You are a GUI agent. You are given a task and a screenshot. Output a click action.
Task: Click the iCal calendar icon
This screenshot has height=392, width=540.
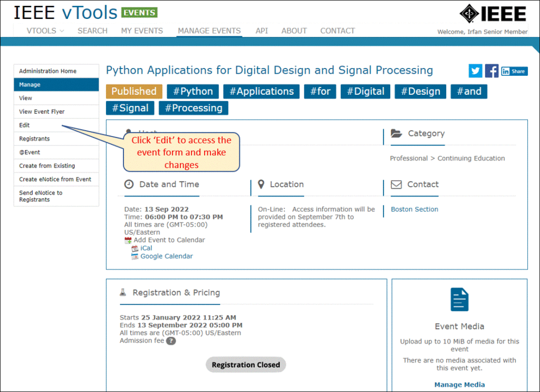pos(135,249)
